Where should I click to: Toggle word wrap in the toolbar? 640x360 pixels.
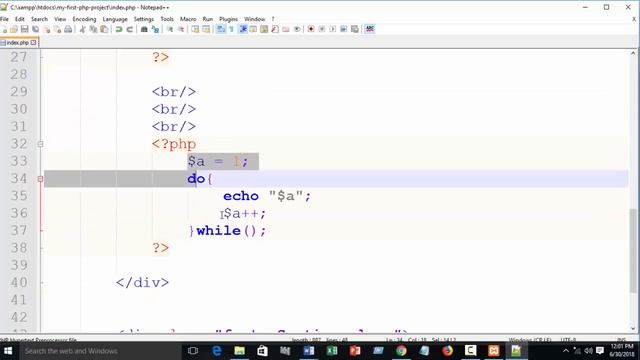click(x=221, y=29)
